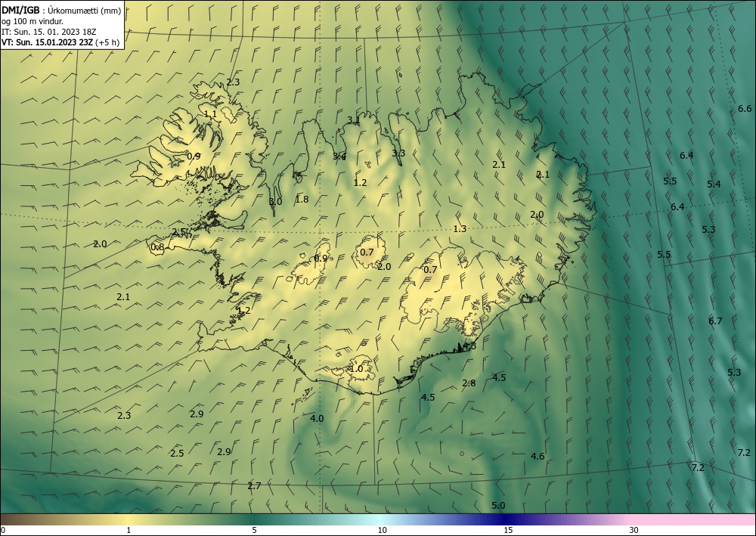Click the 4.0 value south of Iceland
The image size is (756, 536).
[317, 418]
